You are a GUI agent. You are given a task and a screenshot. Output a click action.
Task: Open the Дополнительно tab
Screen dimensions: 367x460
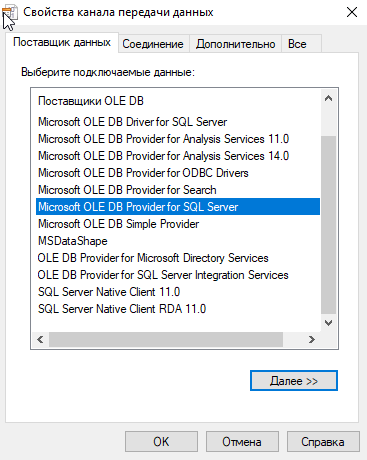pyautogui.click(x=236, y=44)
